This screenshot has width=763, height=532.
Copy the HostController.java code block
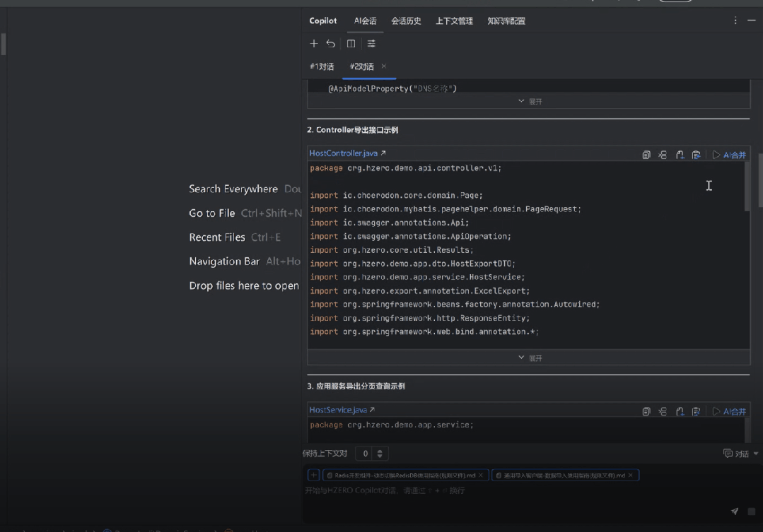(646, 155)
